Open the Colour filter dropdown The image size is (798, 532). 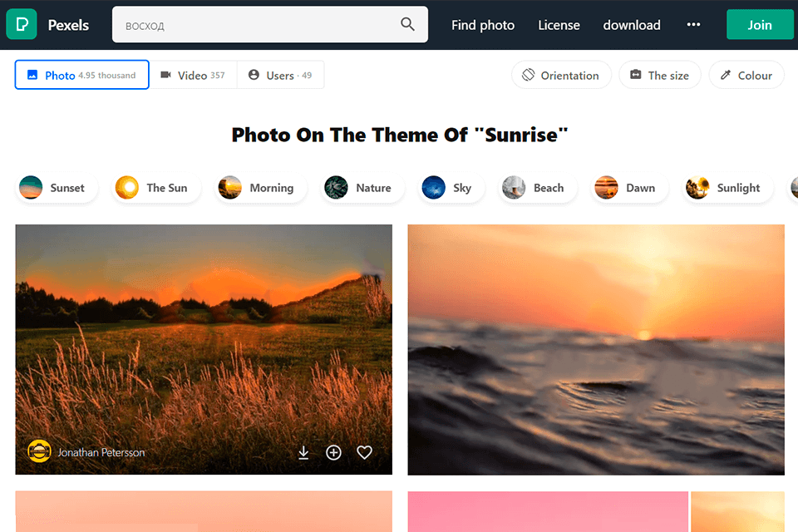tap(746, 75)
